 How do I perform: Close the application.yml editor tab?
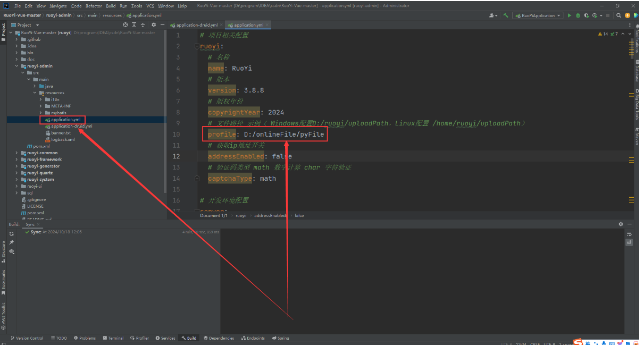click(267, 25)
